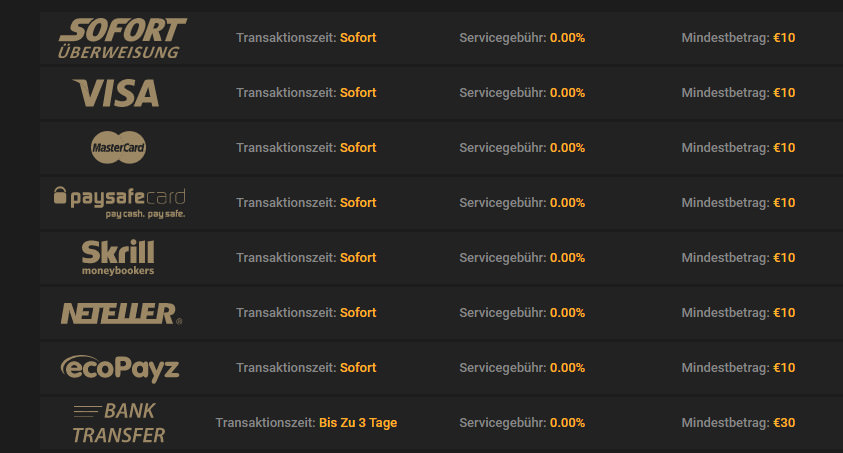Click the Sofort Überweisung logo

coord(122,38)
